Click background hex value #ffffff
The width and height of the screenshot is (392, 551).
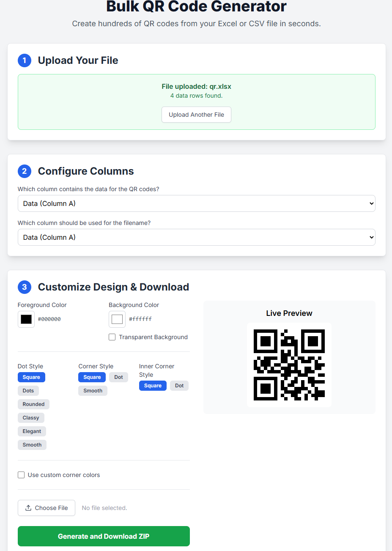140,319
